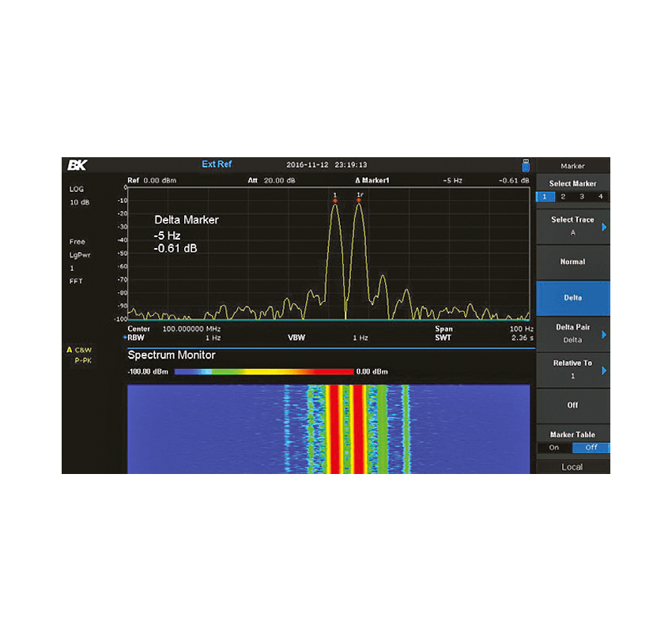Click the Spectrum Monitor heading
The height and width of the screenshot is (632, 672).
[172, 355]
